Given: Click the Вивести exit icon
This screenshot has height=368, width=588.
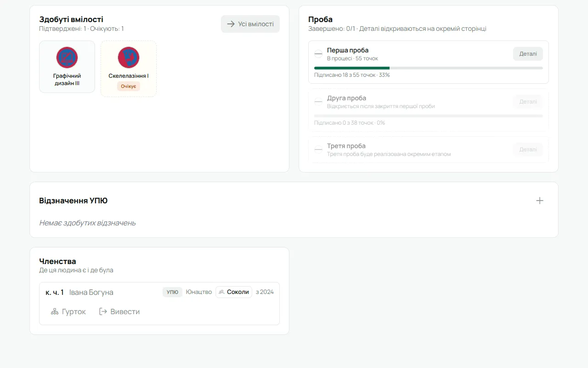Looking at the screenshot, I should tap(103, 312).
